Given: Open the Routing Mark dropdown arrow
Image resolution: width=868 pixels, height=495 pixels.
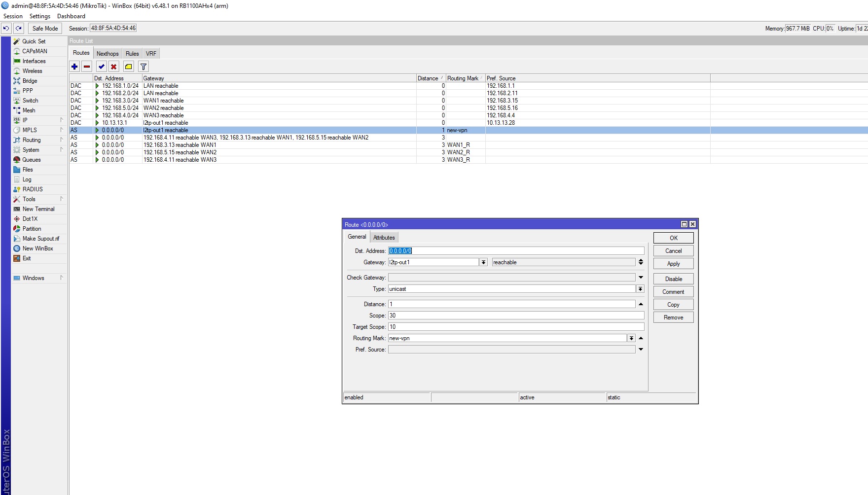Looking at the screenshot, I should pyautogui.click(x=631, y=338).
